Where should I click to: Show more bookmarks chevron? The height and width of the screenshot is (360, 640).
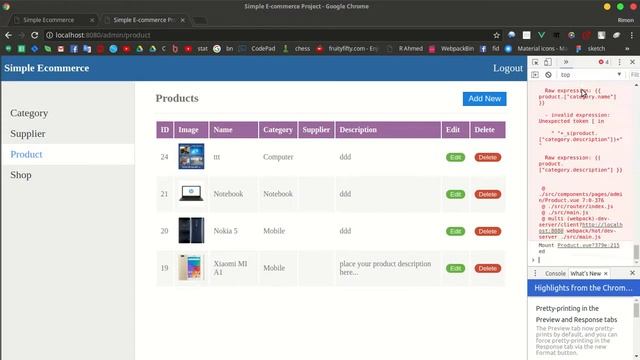point(627,49)
